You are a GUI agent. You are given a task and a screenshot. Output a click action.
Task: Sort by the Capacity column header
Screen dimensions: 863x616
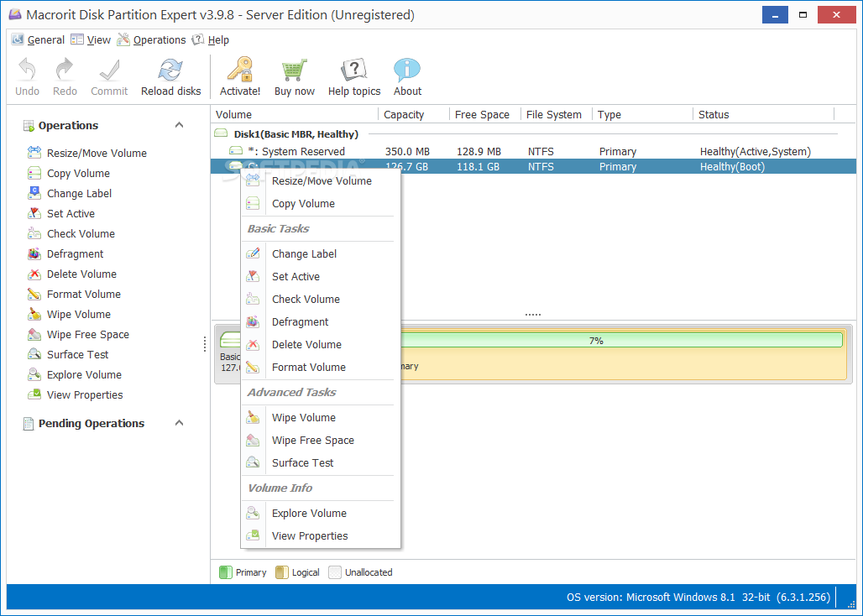tap(414, 114)
